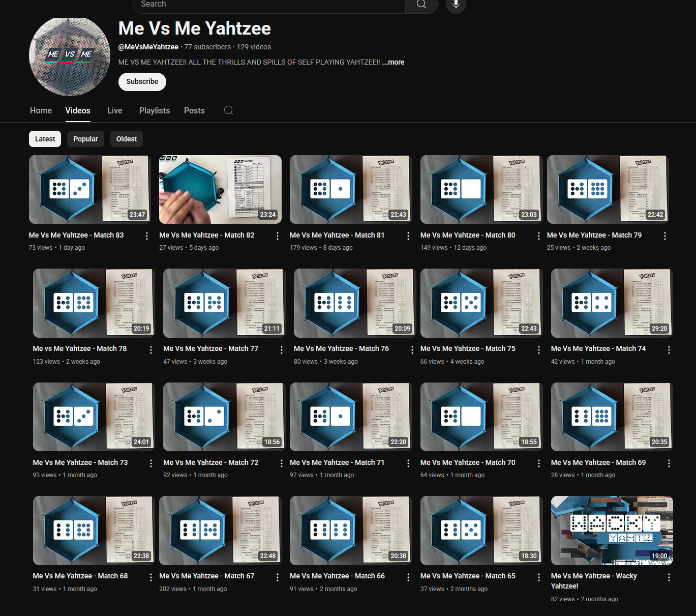Open options menu for Match 71
Screen dimensions: 696x616
coord(408,463)
